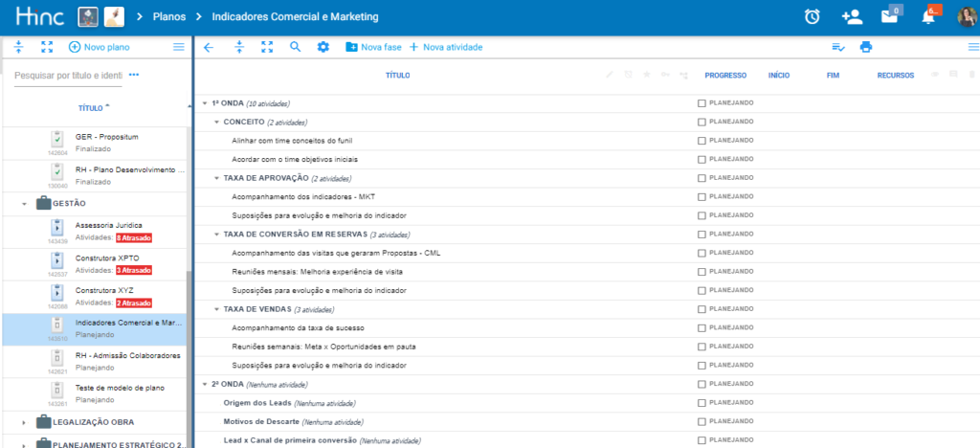Click the Nova atividade button
This screenshot has width=980, height=448.
tap(445, 47)
